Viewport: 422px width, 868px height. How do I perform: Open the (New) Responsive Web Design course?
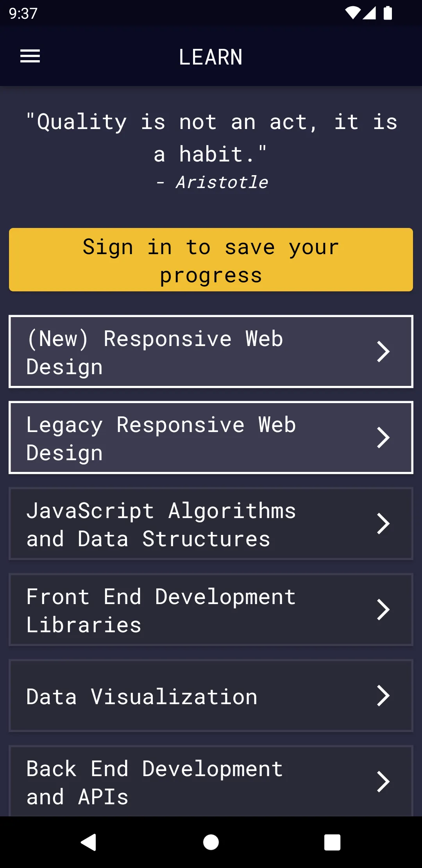tap(156, 352)
